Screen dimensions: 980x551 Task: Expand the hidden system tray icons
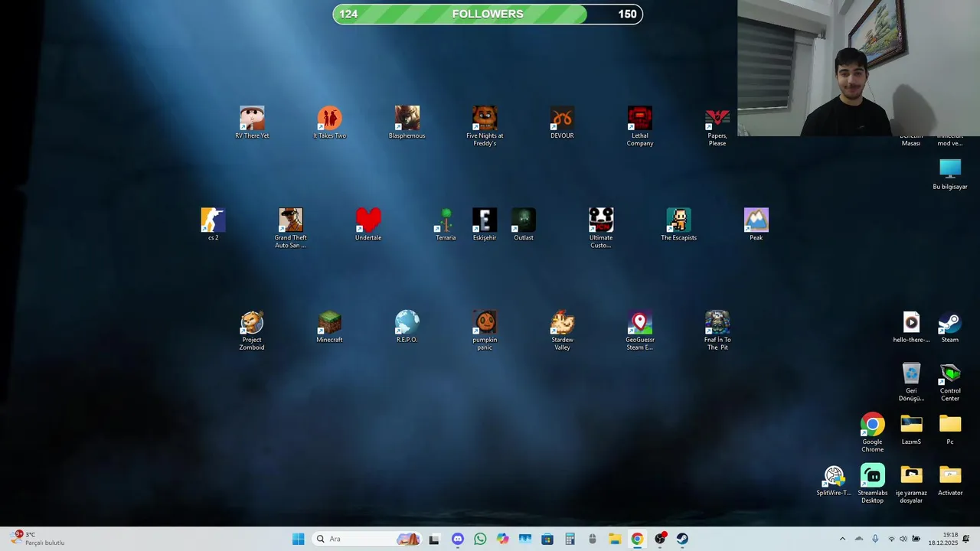click(x=842, y=539)
